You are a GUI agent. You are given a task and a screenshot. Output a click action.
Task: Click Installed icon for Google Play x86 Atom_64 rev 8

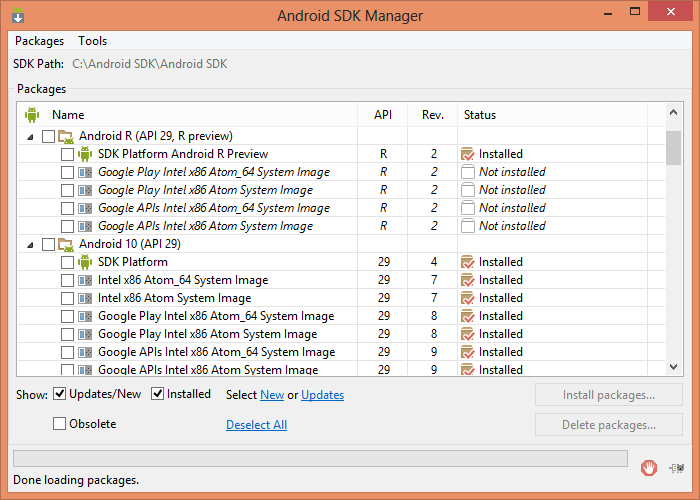pos(467,316)
